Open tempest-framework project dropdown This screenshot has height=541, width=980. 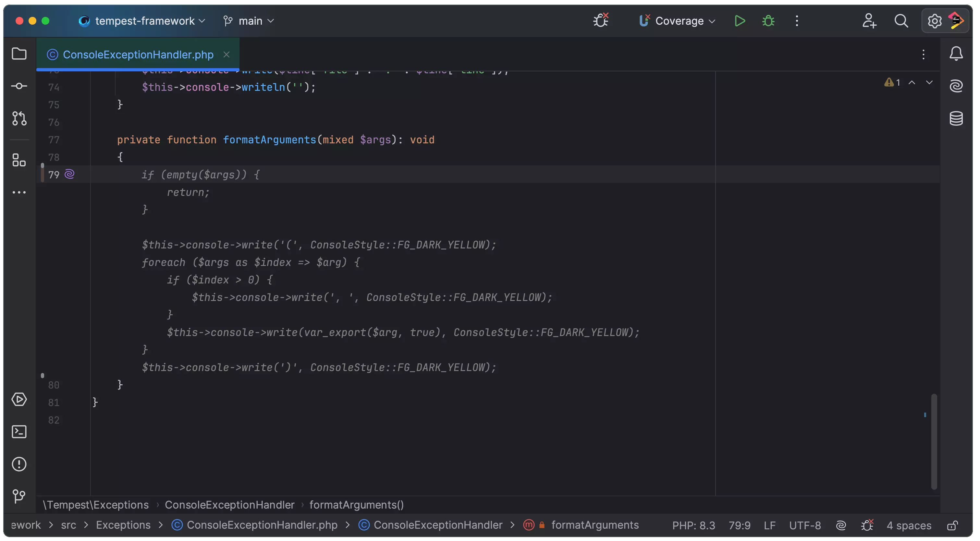pos(142,21)
